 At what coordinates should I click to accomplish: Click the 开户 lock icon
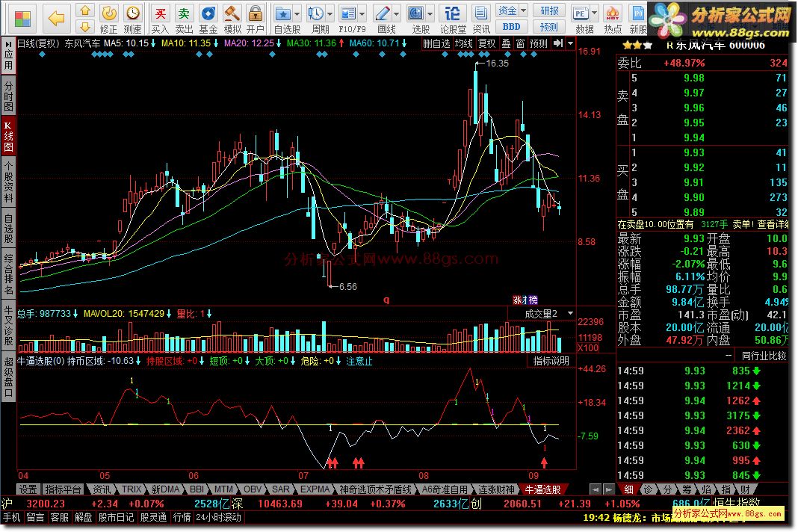(x=256, y=13)
